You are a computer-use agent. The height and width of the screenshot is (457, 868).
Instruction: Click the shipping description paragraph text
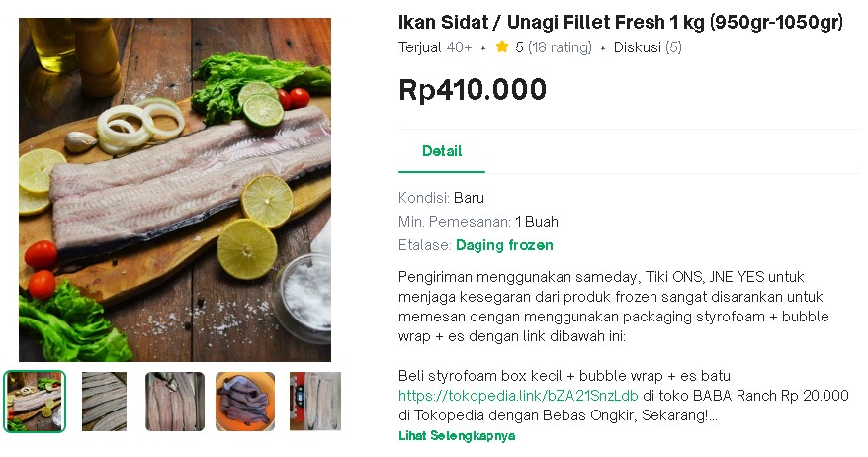pos(613,306)
